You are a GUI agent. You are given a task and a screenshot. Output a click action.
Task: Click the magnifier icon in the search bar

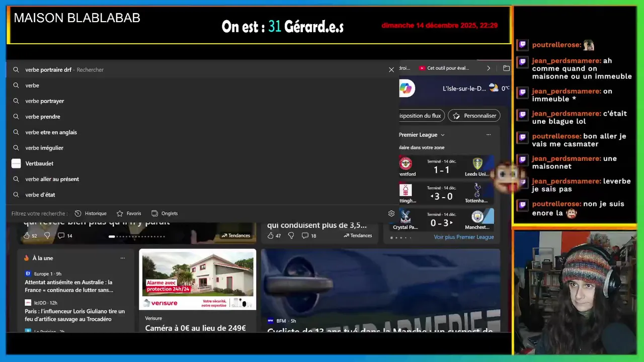coord(16,70)
